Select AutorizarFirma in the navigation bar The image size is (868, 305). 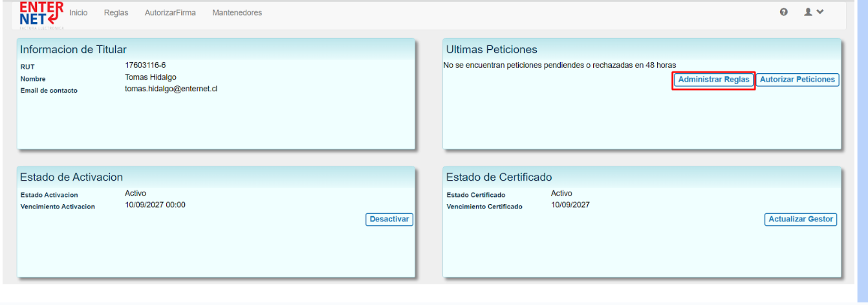coord(170,12)
